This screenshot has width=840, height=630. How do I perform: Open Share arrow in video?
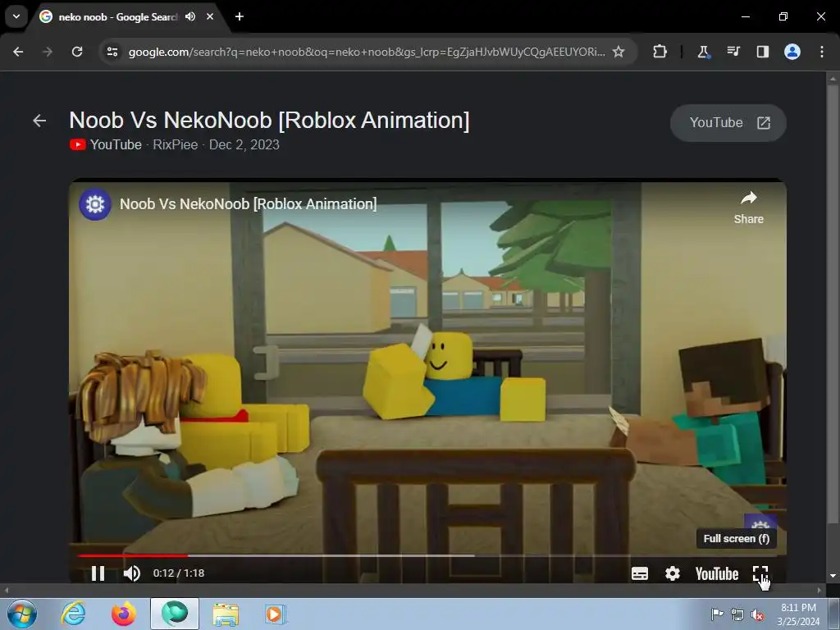[748, 208]
